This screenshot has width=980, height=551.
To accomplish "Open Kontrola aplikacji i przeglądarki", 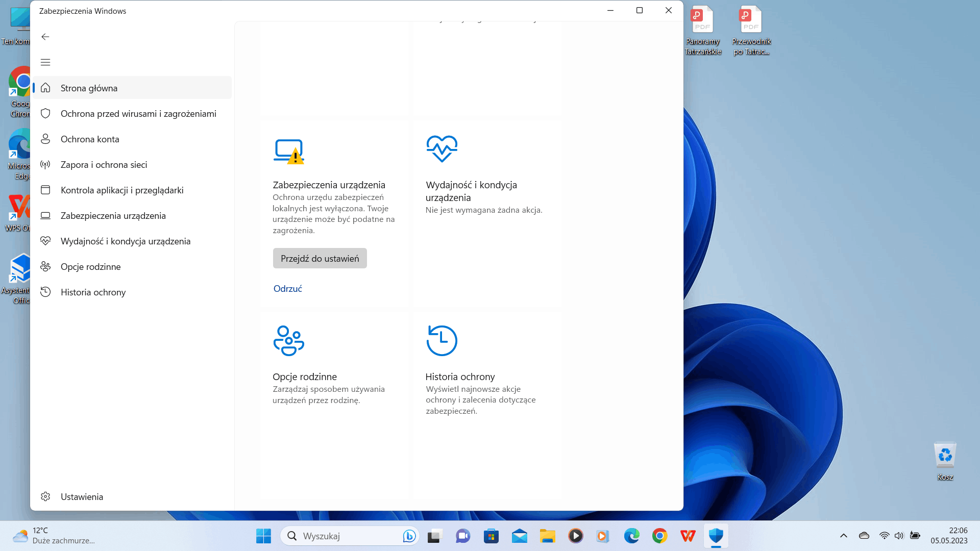I will (121, 190).
